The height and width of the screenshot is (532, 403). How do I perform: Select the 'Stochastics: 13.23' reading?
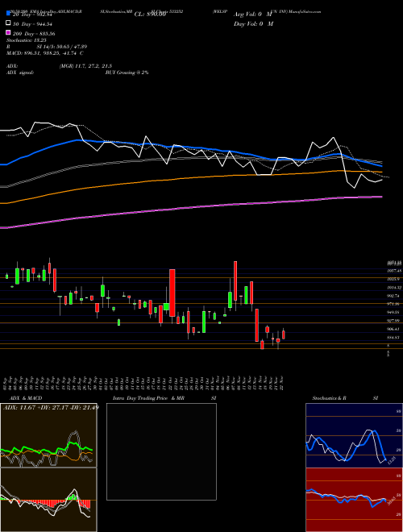[26, 40]
